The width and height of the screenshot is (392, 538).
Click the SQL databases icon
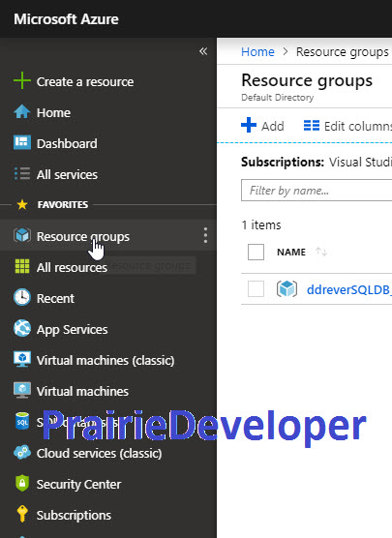(22, 421)
